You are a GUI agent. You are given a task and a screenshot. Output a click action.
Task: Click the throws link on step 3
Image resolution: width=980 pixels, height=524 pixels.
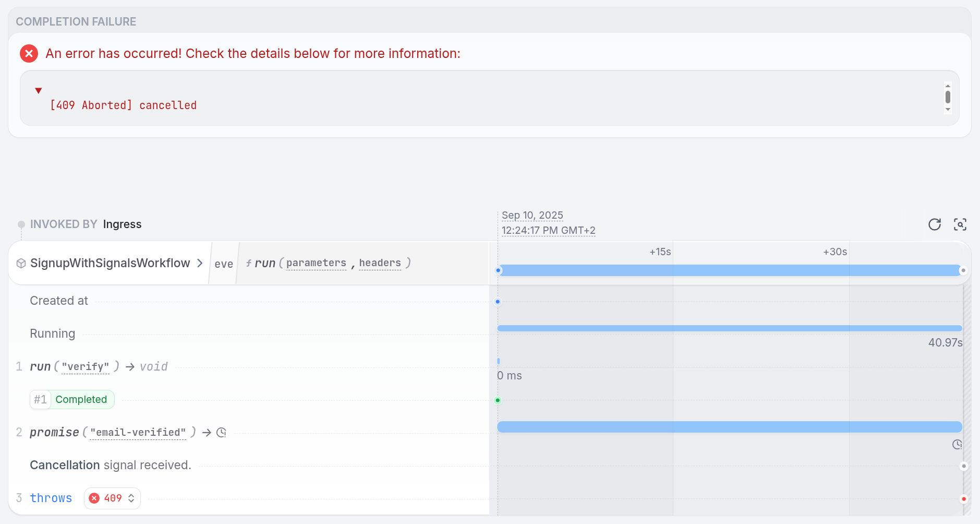51,498
